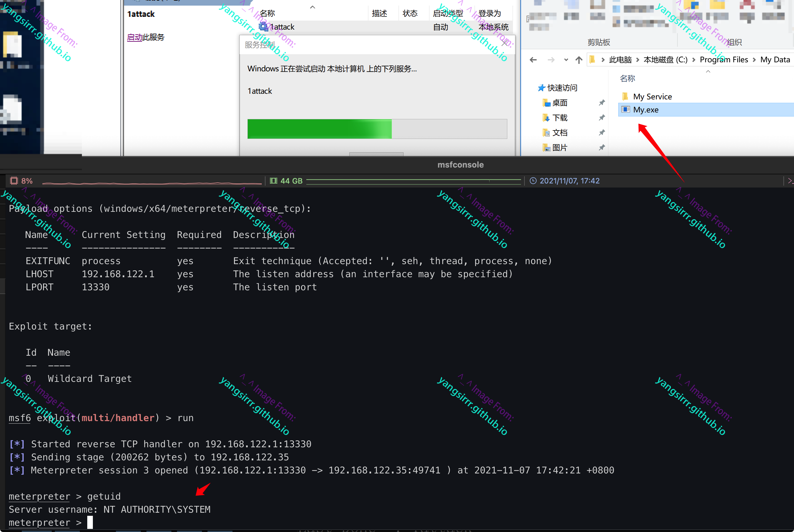Click the CPU usage indicator icon
The height and width of the screenshot is (532, 794).
[14, 181]
